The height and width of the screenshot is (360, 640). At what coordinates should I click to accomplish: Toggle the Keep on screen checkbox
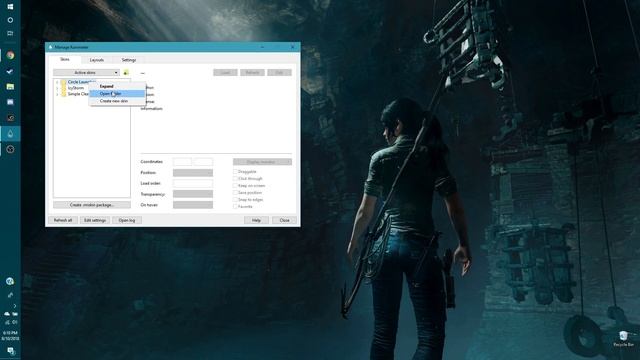235,185
